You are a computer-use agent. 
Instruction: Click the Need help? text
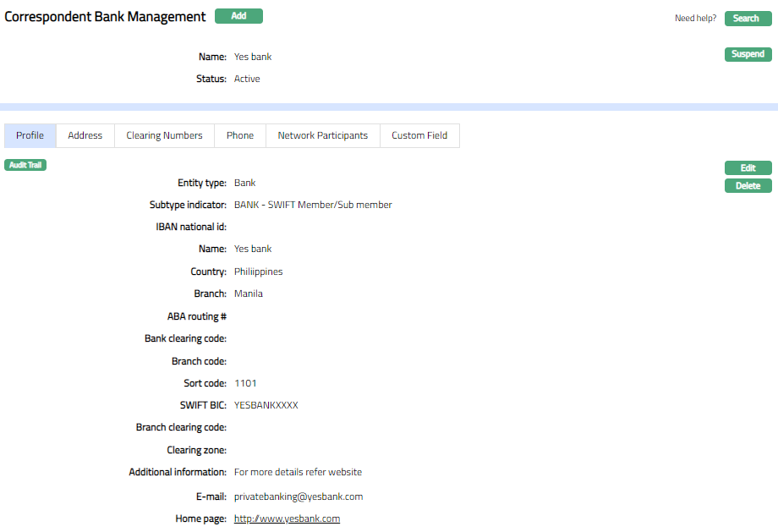(695, 19)
